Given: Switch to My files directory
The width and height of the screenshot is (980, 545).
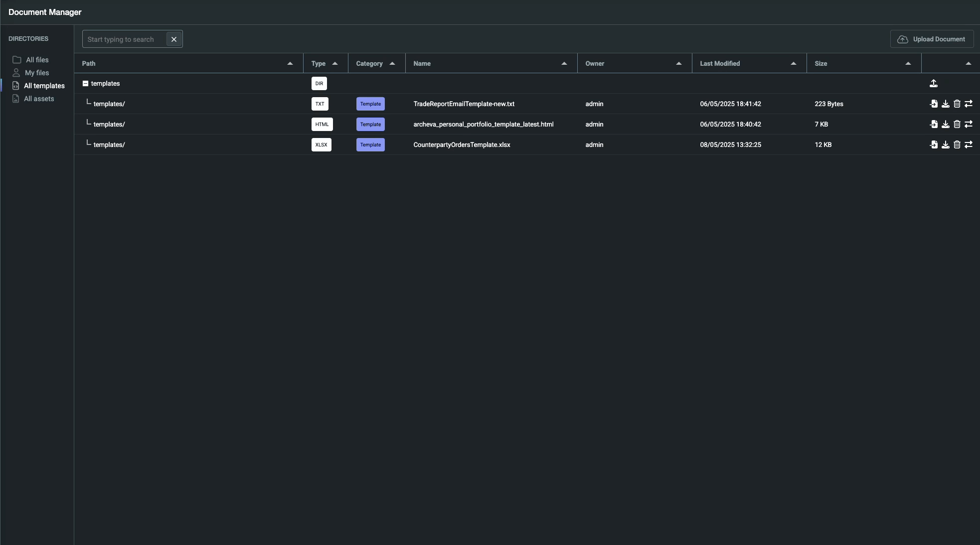Looking at the screenshot, I should [x=36, y=73].
